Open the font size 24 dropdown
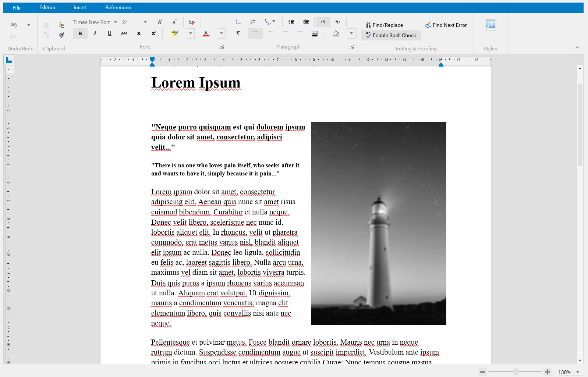The width and height of the screenshot is (588, 377). click(145, 22)
